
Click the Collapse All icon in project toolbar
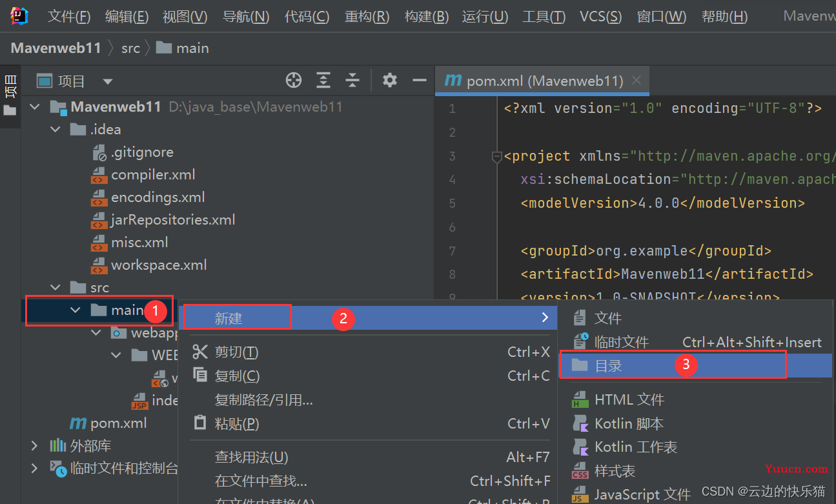pos(352,80)
